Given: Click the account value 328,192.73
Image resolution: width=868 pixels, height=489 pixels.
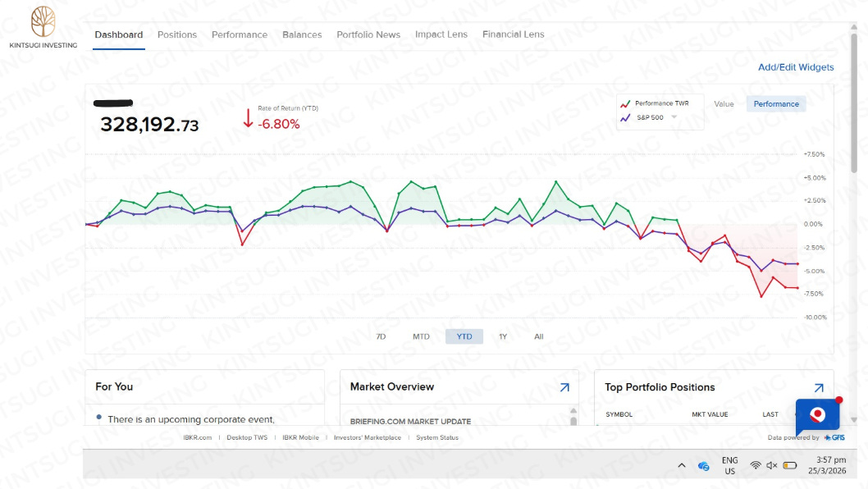Looking at the screenshot, I should pyautogui.click(x=149, y=125).
